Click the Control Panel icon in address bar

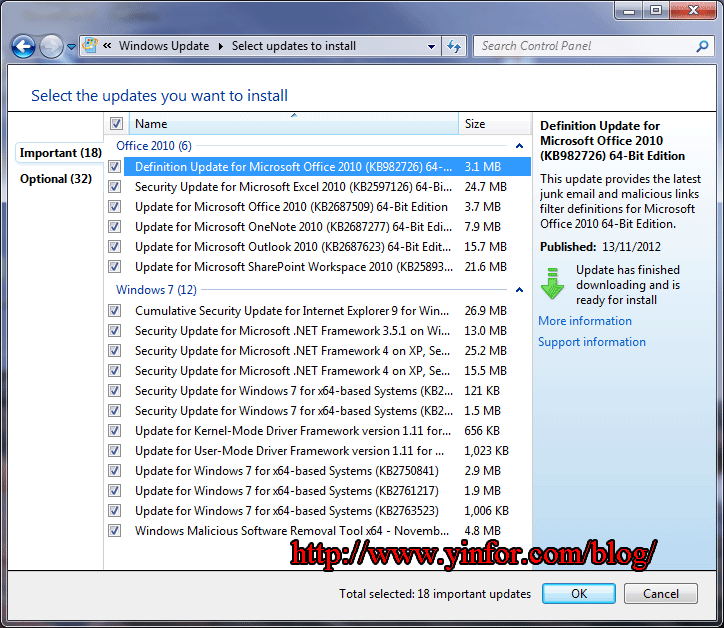coord(90,45)
